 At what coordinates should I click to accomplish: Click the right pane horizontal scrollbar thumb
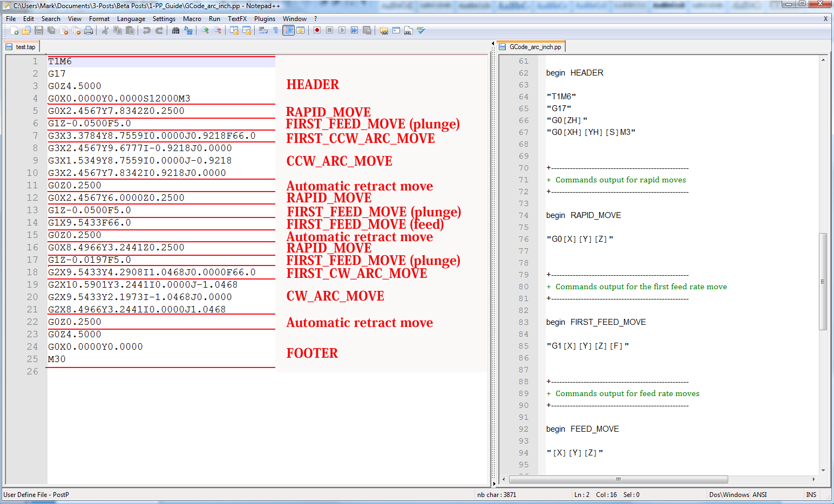pyautogui.click(x=619, y=479)
